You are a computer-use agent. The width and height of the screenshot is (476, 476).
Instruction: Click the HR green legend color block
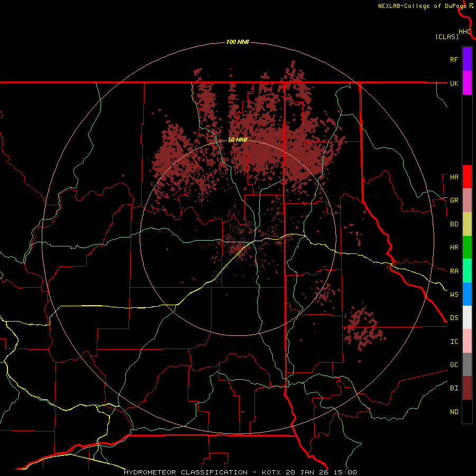point(467,248)
